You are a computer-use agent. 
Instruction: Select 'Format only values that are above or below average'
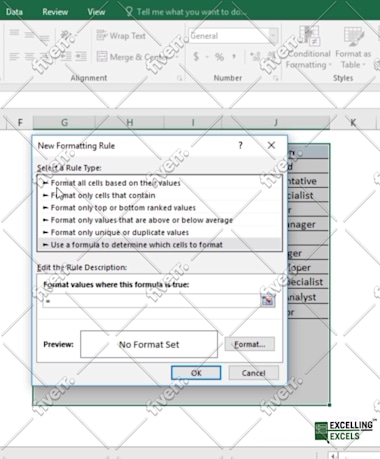coord(160,220)
